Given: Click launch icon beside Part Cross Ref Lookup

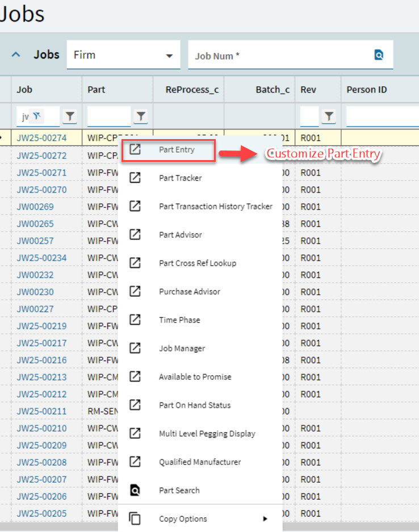Looking at the screenshot, I should [x=135, y=263].
